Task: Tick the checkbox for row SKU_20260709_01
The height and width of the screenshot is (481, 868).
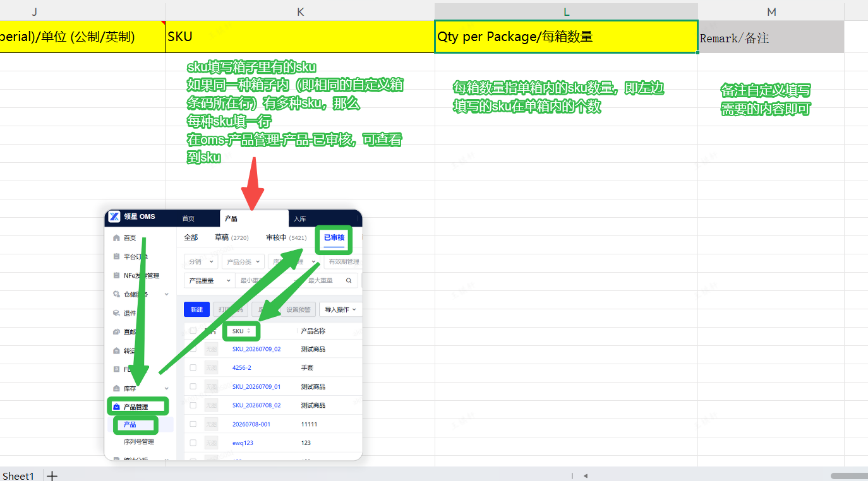Action: point(193,386)
